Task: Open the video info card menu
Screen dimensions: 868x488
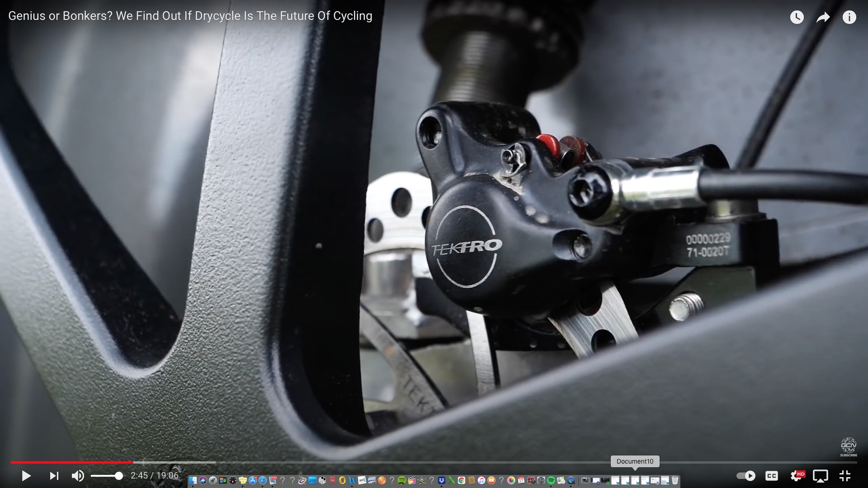Action: [x=849, y=17]
